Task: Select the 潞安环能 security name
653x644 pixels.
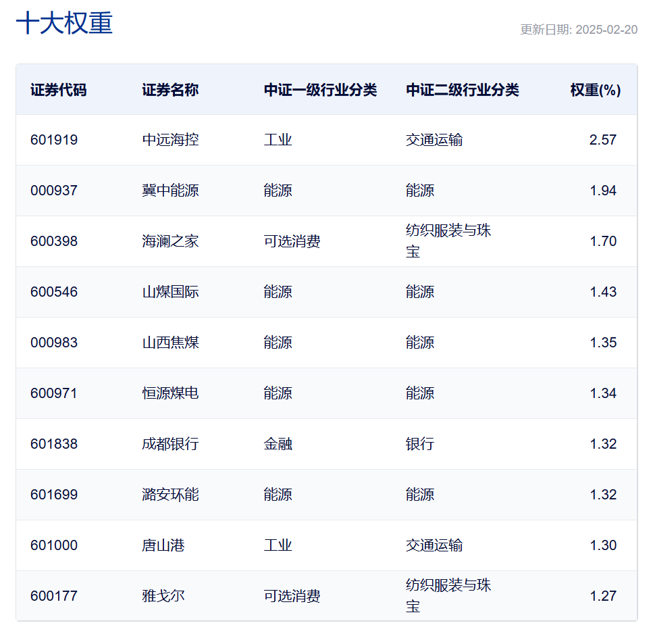Action: [170, 495]
